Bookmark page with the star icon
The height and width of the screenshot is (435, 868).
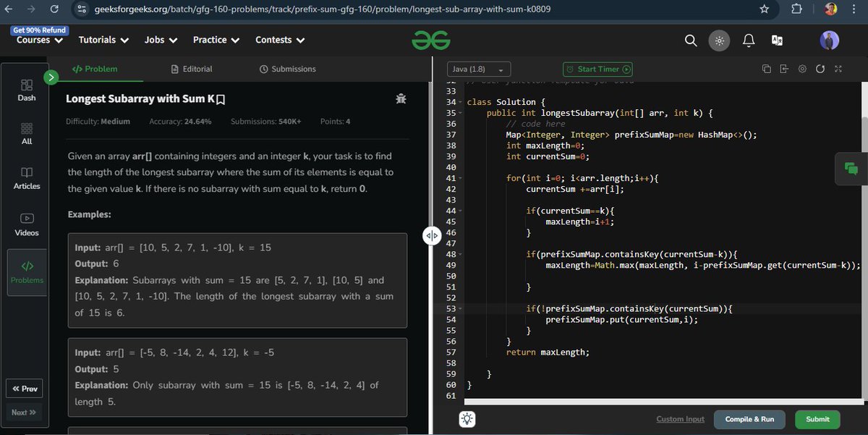[x=765, y=9]
